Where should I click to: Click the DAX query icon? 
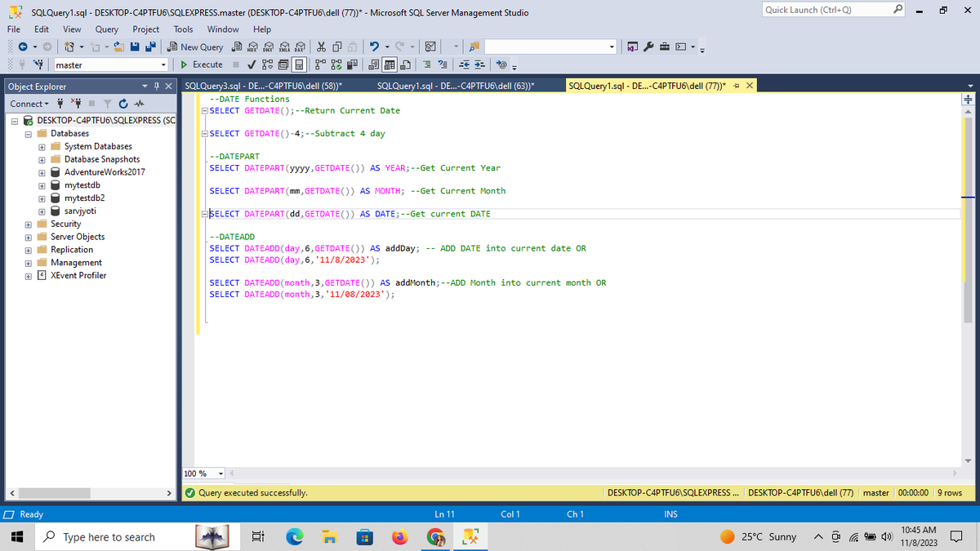point(300,47)
